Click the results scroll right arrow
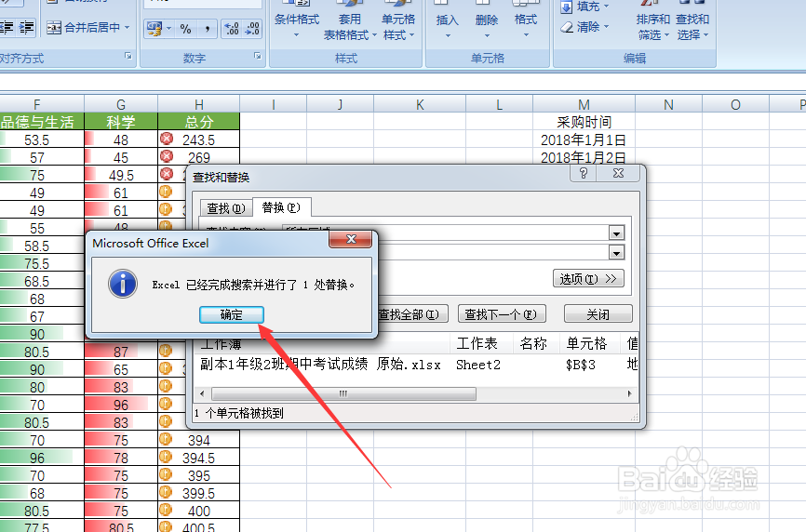 [630, 393]
